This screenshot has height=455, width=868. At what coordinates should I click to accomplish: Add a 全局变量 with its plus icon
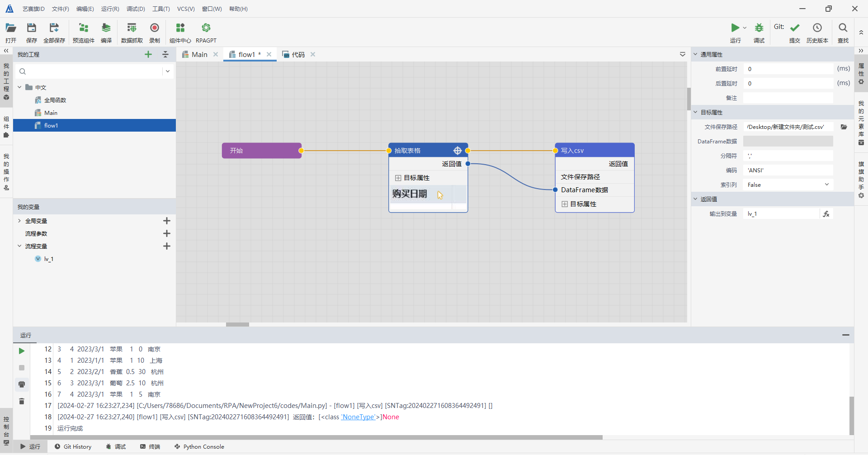(167, 221)
